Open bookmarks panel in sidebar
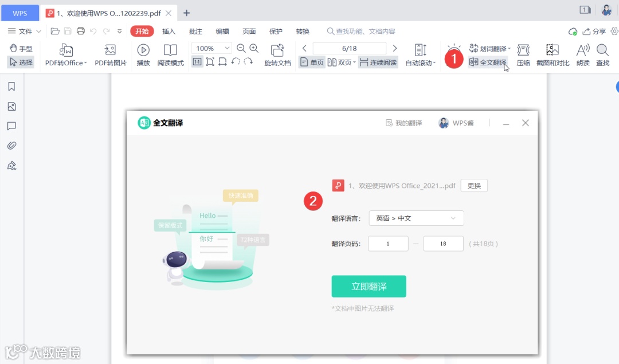This screenshot has height=364, width=619. point(11,87)
